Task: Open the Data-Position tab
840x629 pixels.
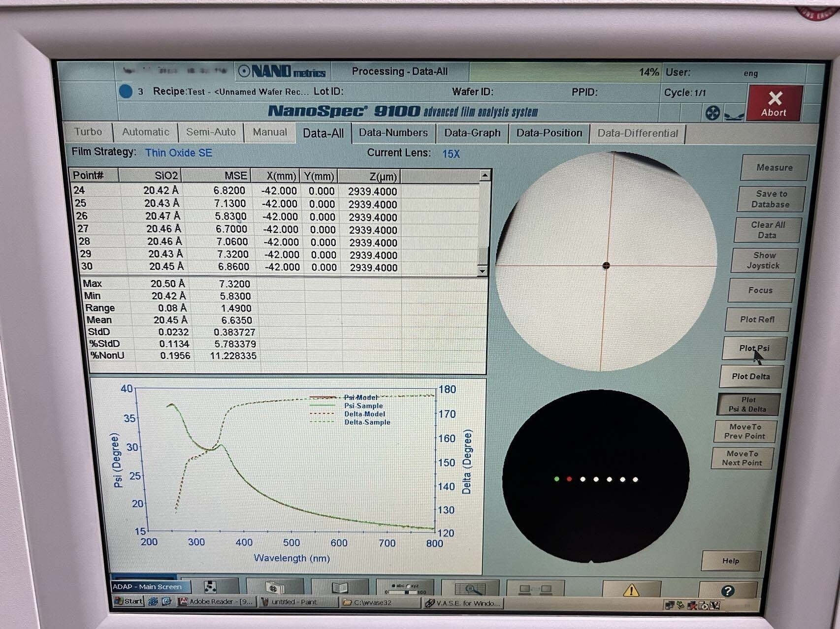Action: (549, 133)
